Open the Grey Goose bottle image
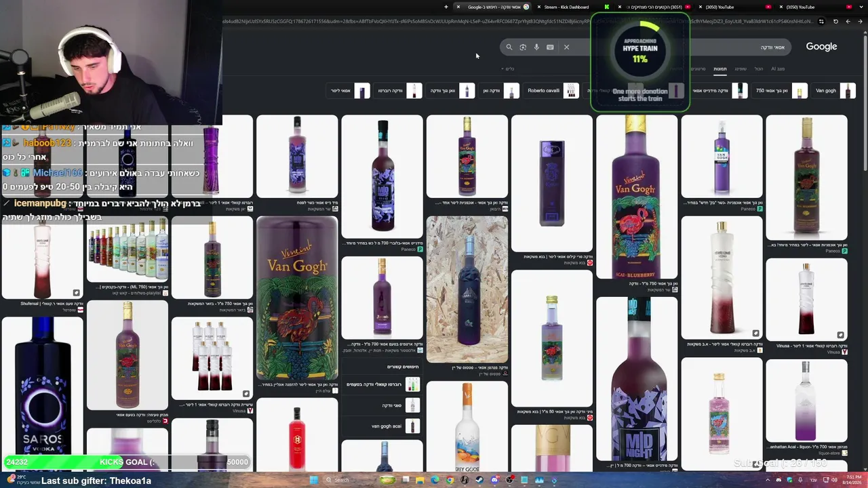Viewport: 868px width, 488px height. tap(467, 426)
